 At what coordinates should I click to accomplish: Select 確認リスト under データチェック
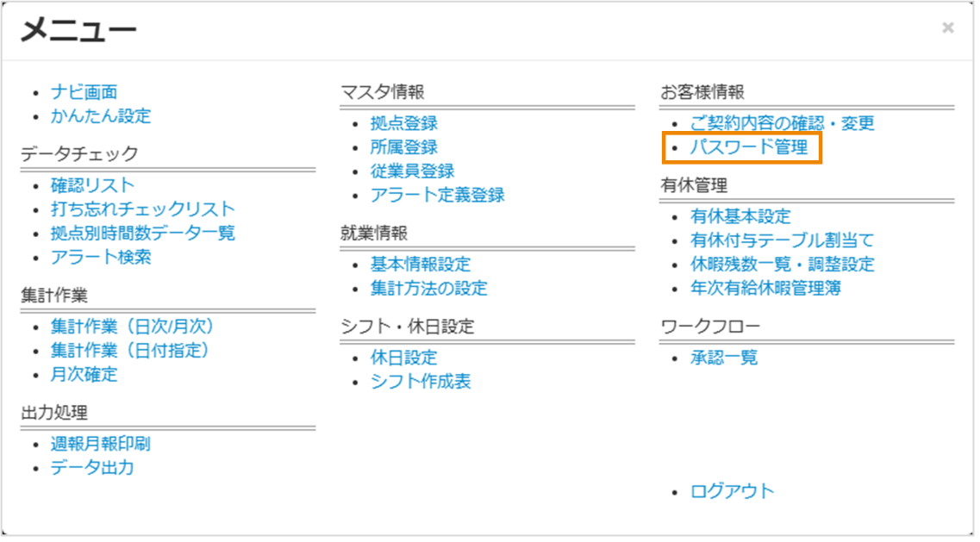click(89, 184)
